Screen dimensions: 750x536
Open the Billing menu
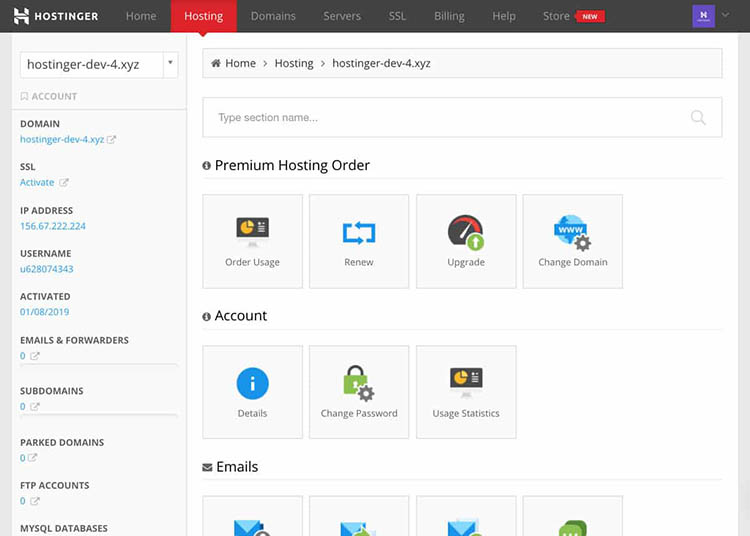pos(449,16)
